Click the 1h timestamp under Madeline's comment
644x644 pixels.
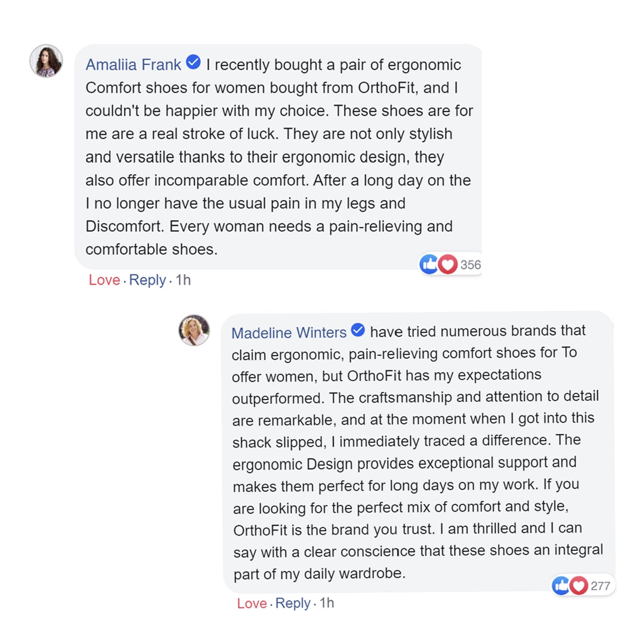(x=327, y=603)
